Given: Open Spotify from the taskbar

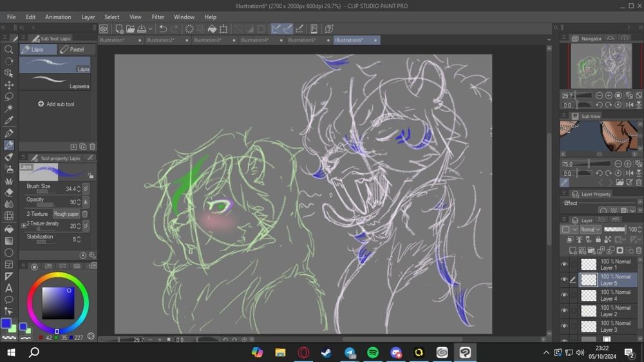Looking at the screenshot, I should click(x=373, y=352).
